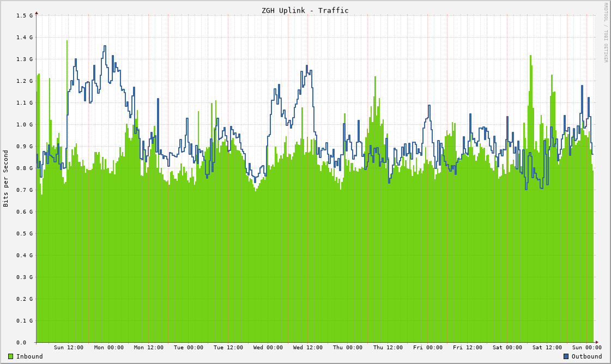Image resolution: width=611 pixels, height=364 pixels.
Task: Click the 1.2 G y-axis value
Action: point(25,81)
